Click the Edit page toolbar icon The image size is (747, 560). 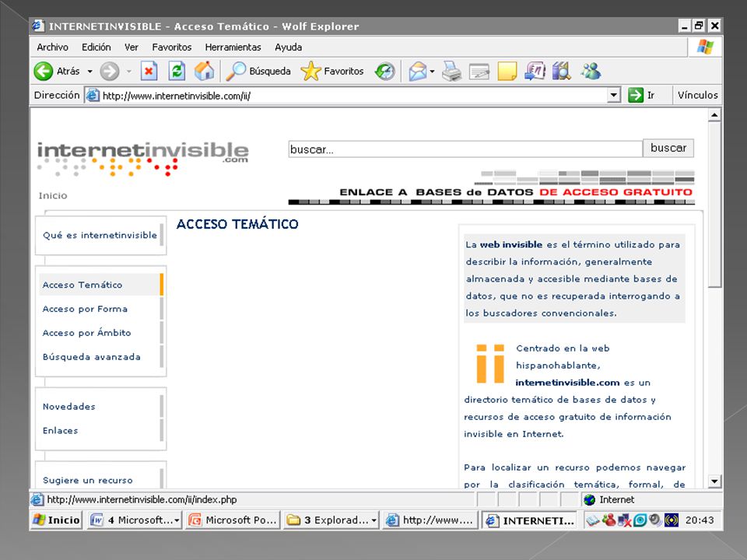click(x=479, y=72)
